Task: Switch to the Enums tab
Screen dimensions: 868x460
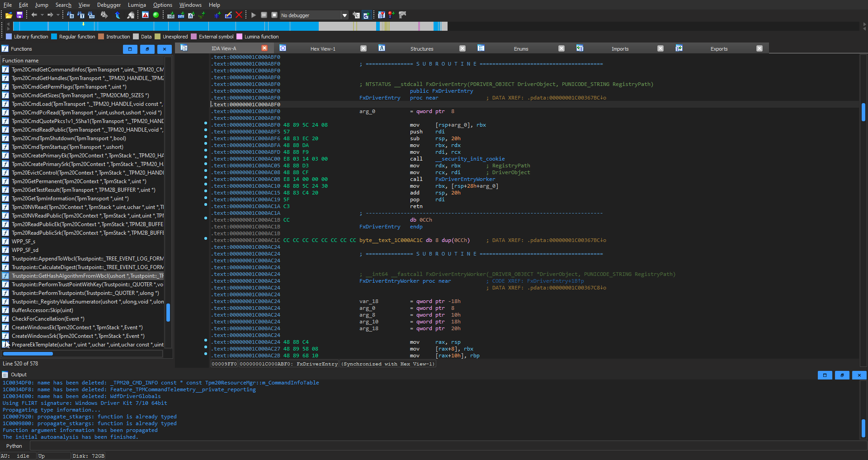Action: tap(521, 49)
